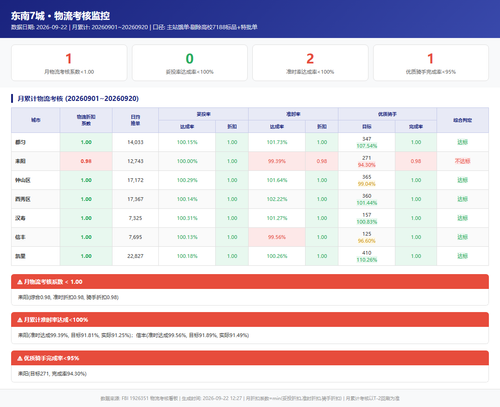500x407 pixels.
Task: Click the 东南7城·物流考核监控 page title
Action: tap(60, 16)
